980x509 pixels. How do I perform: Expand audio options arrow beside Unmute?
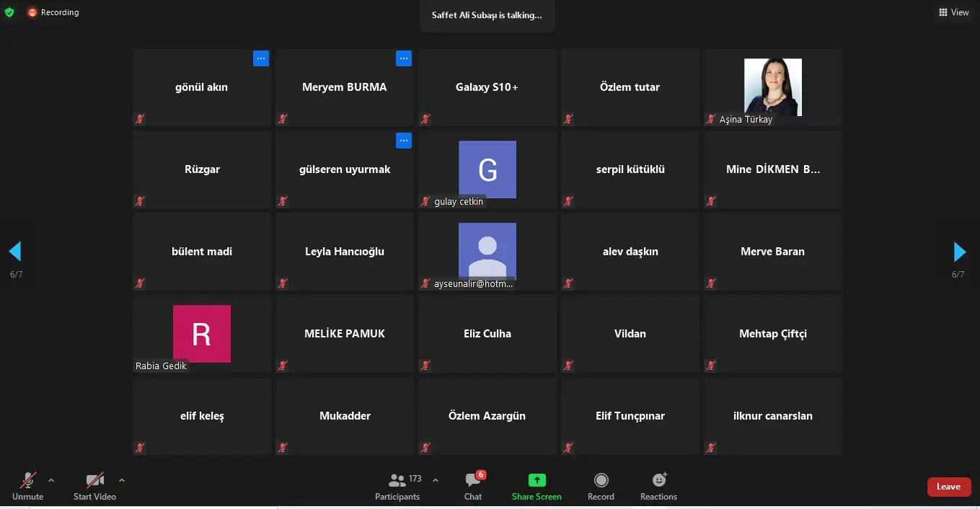[51, 479]
